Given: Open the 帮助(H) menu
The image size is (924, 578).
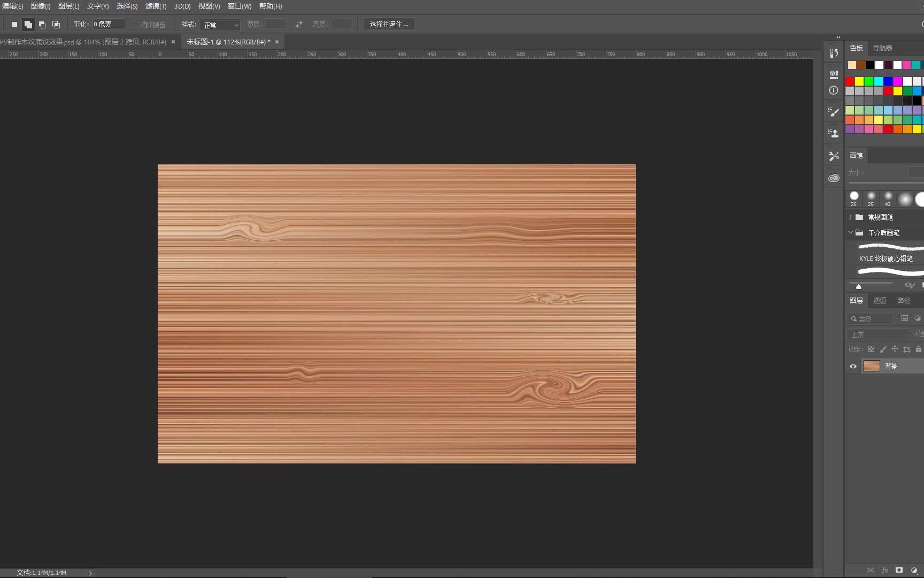Looking at the screenshot, I should (x=271, y=6).
